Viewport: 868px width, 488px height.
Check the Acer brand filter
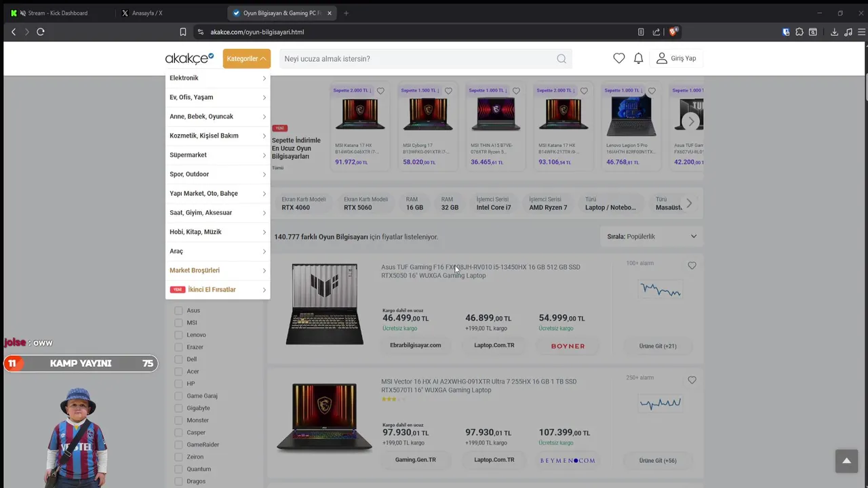[179, 371]
